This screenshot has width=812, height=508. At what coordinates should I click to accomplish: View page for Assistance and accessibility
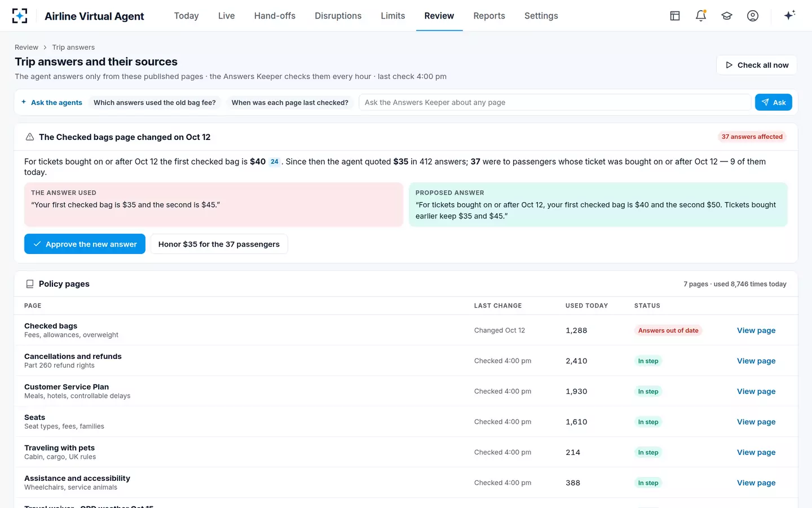coord(756,483)
